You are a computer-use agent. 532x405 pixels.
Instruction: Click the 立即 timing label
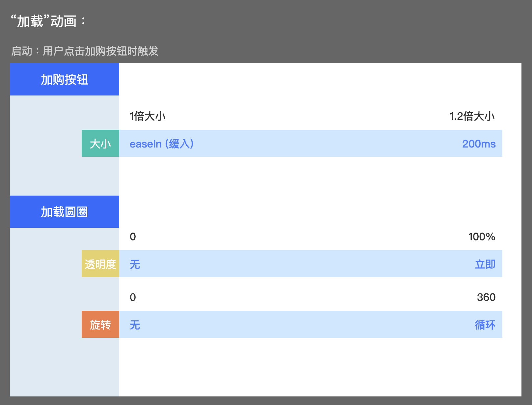485,264
